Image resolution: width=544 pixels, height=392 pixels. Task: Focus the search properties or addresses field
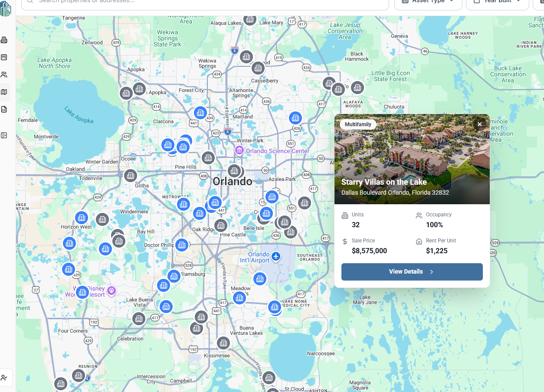tap(205, 2)
